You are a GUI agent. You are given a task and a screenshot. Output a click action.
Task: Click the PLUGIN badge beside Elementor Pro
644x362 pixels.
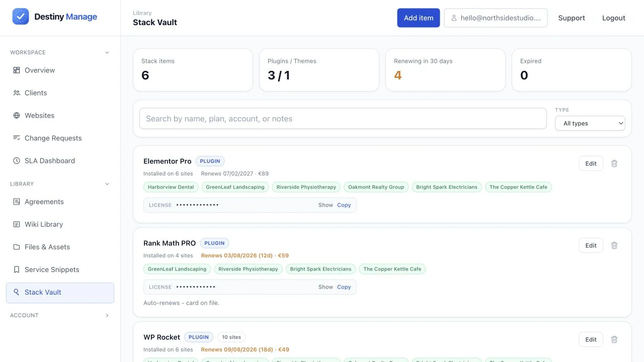pyautogui.click(x=210, y=161)
